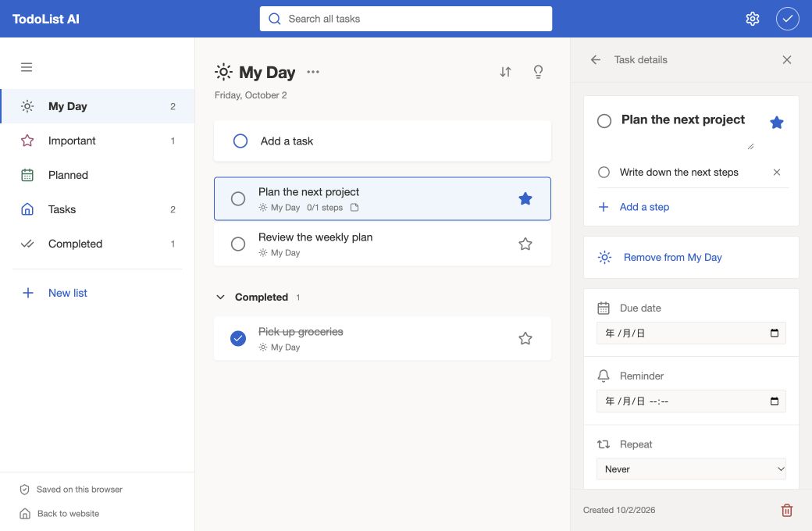This screenshot has width=812, height=531.
Task: Click the Friday, October 2 date text
Action: click(251, 95)
